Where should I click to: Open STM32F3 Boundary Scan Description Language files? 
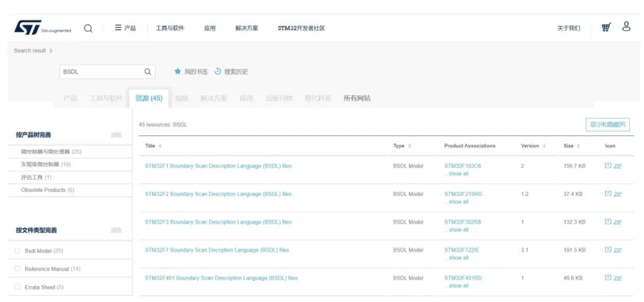pyautogui.click(x=218, y=222)
